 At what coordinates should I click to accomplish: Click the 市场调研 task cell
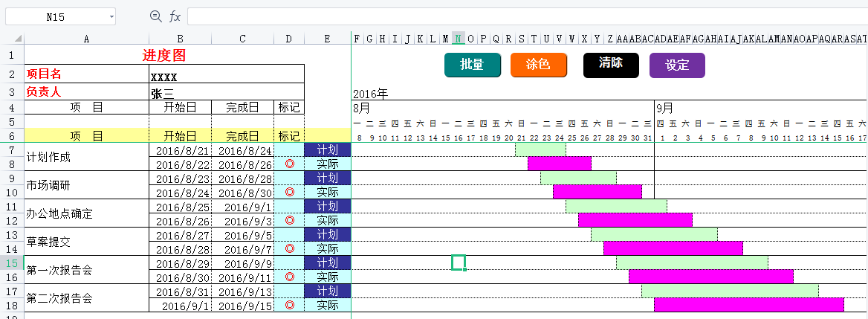pos(87,185)
